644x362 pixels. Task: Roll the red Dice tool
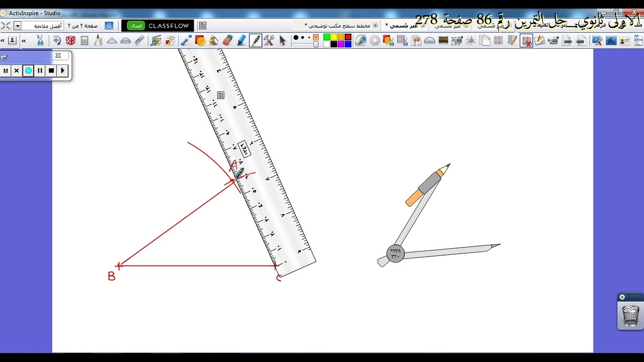(x=70, y=40)
